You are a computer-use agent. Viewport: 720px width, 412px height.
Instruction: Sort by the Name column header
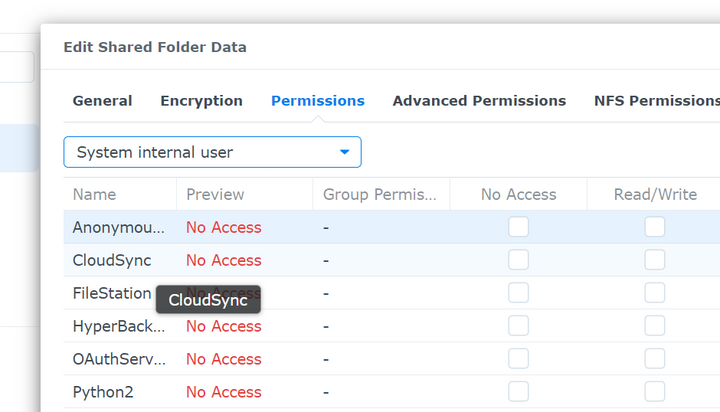click(x=95, y=195)
